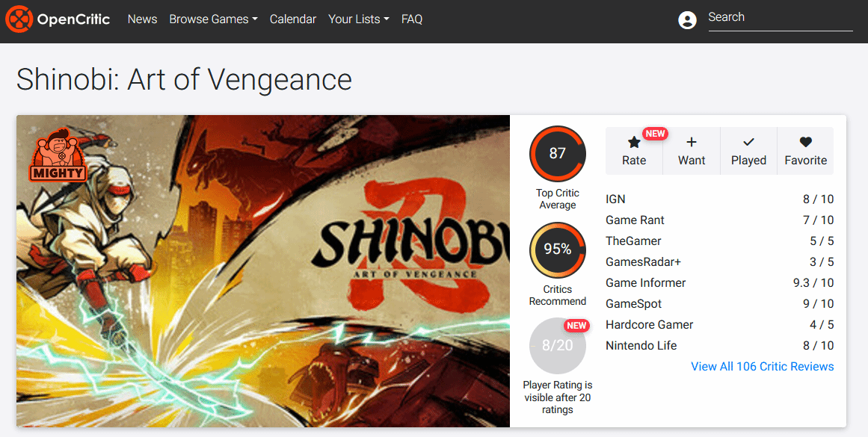Open the Calendar page

[x=293, y=19]
